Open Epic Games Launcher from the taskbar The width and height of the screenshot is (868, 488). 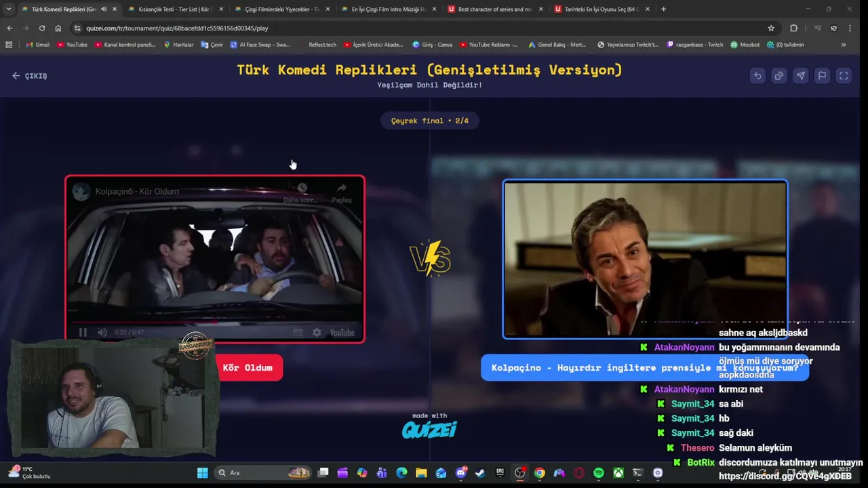coord(500,472)
